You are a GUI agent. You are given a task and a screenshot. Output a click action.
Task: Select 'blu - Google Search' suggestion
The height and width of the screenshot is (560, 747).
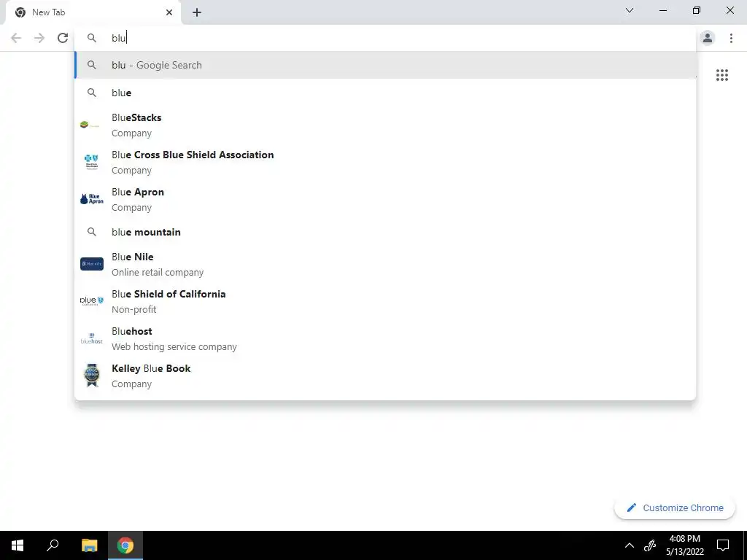click(x=385, y=65)
